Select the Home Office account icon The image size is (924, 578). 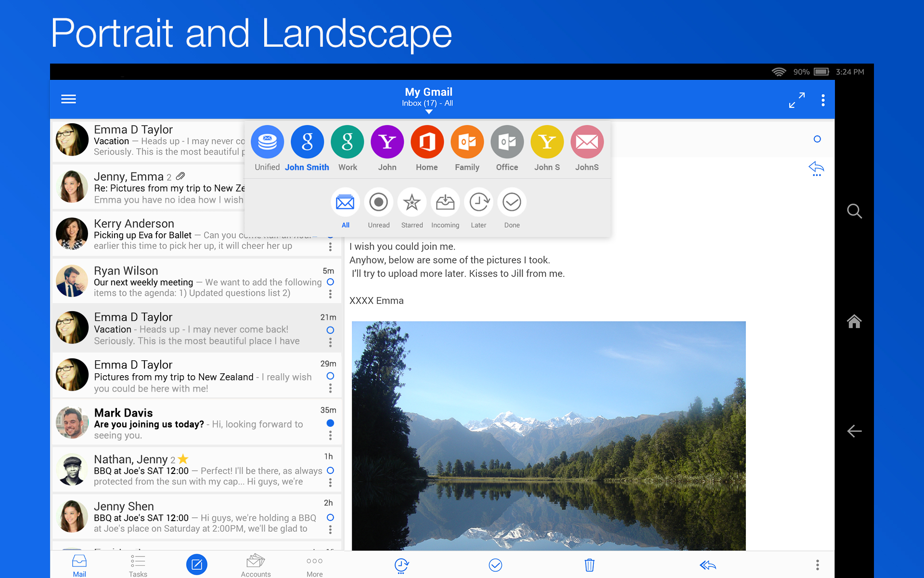pos(427,142)
